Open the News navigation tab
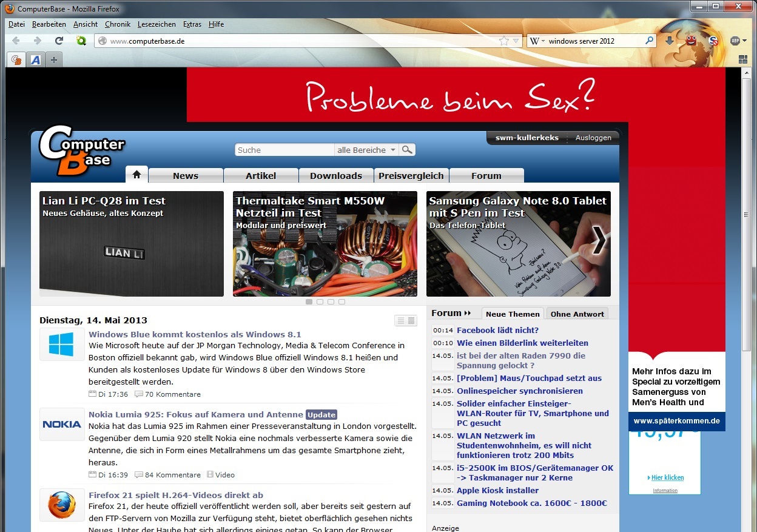 pyautogui.click(x=186, y=175)
